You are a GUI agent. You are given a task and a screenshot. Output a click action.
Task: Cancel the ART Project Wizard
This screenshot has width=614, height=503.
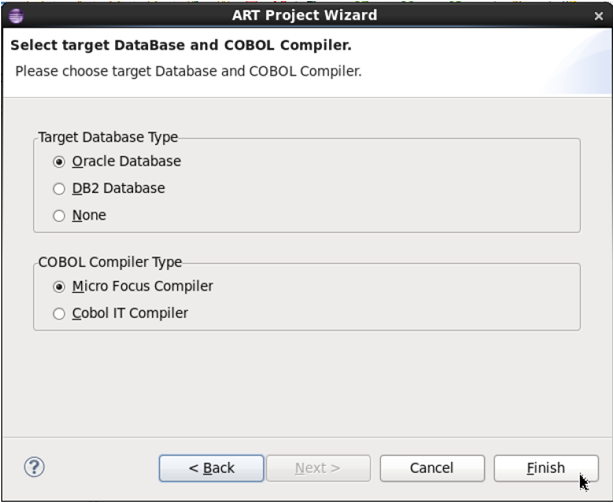click(431, 468)
